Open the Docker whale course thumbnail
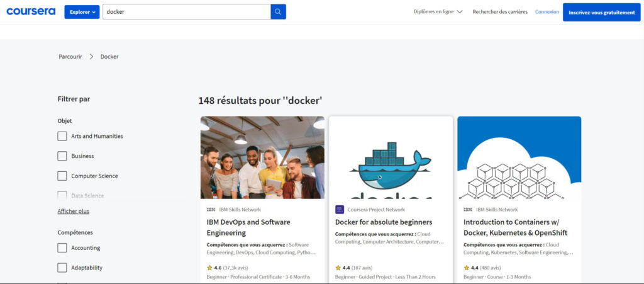Image resolution: width=644 pixels, height=284 pixels. (x=391, y=157)
